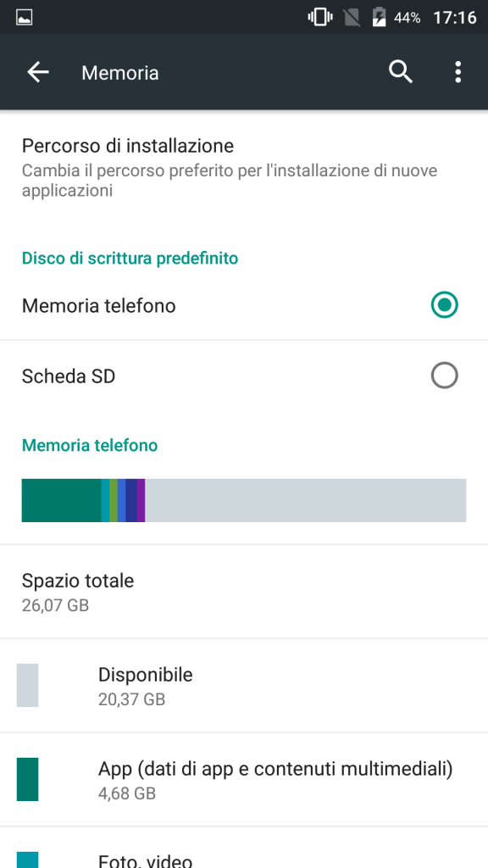
Task: Tap the green App color swatch
Action: tap(27, 780)
